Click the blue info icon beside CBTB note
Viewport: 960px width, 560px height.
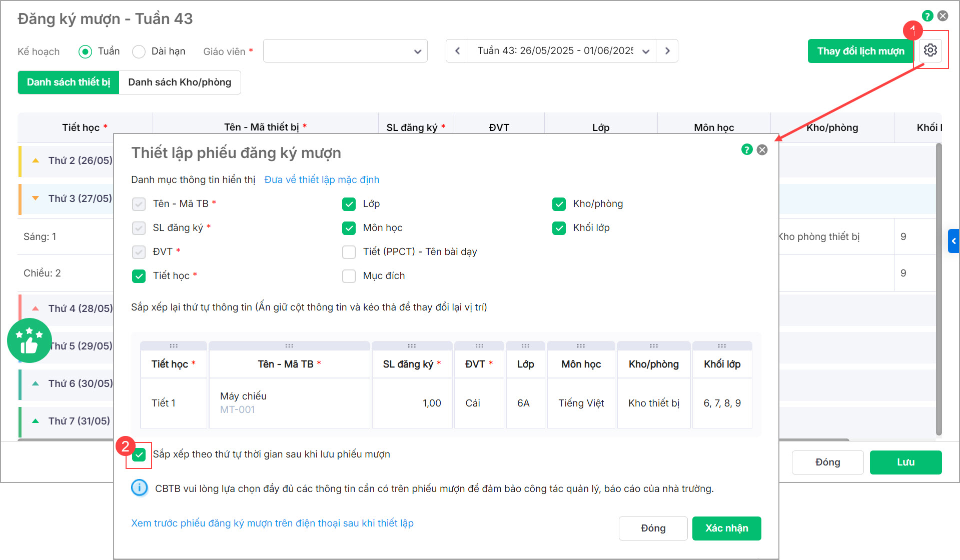click(139, 487)
